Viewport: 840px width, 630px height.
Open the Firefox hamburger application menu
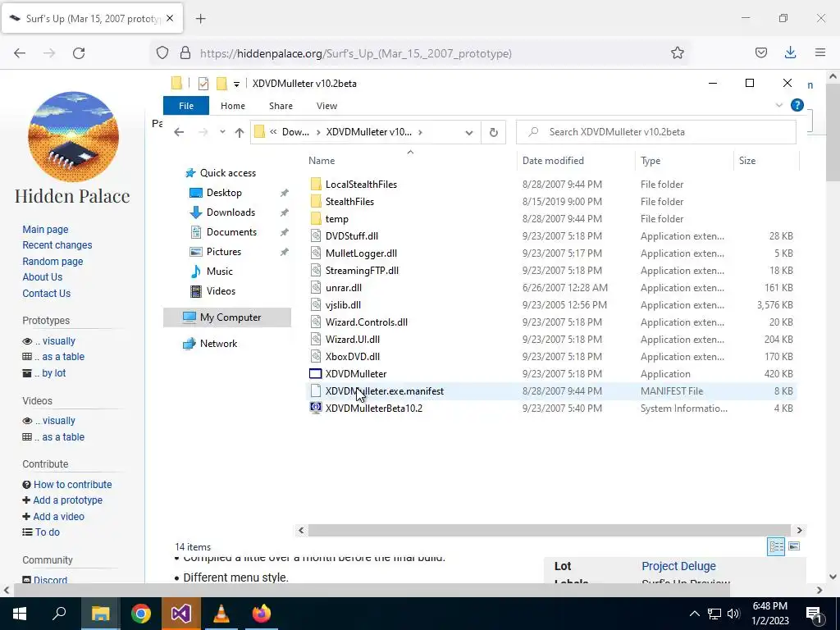820,52
